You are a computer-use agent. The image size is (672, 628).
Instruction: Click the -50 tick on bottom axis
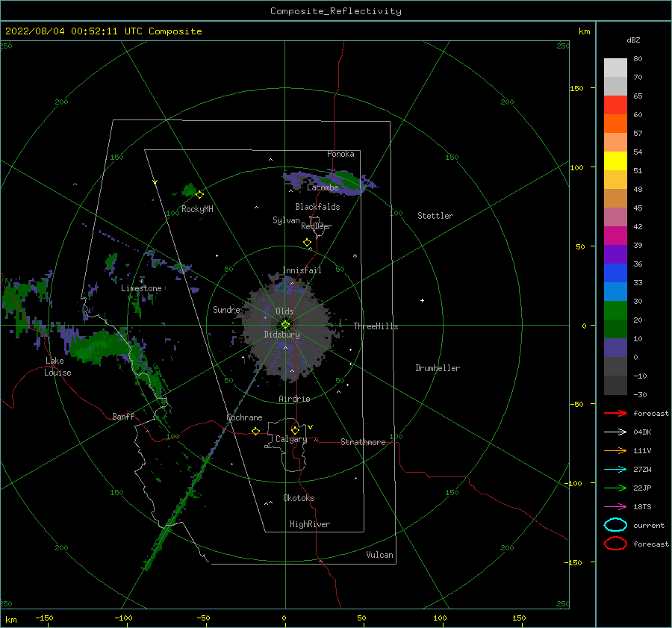(x=203, y=618)
